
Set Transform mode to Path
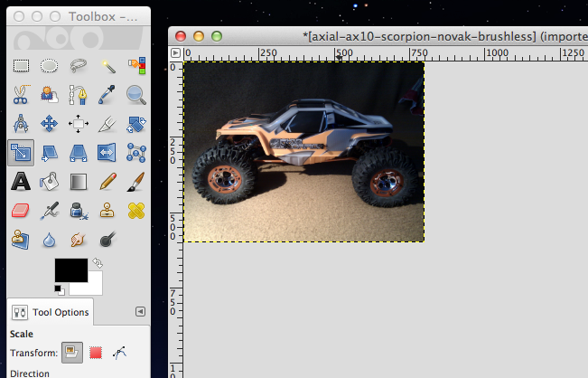coord(119,353)
